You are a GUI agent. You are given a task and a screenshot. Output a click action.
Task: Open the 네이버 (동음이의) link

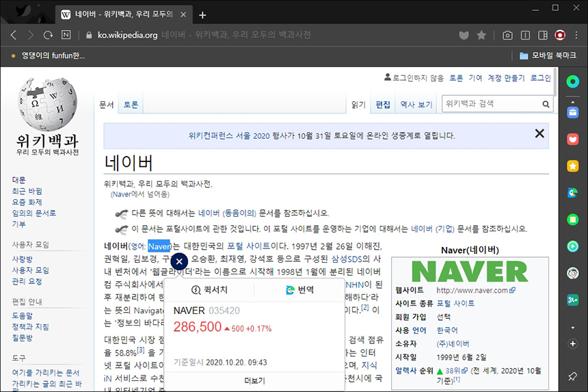pyautogui.click(x=227, y=213)
